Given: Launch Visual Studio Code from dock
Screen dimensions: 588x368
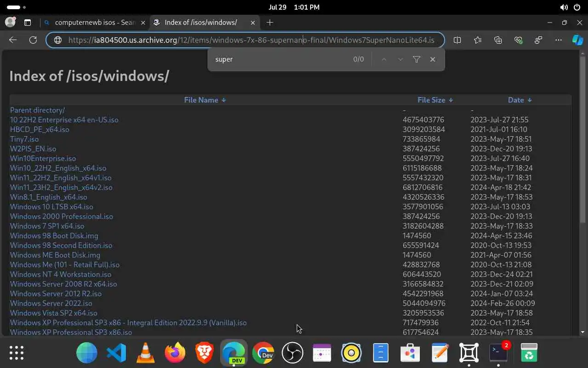Looking at the screenshot, I should (x=116, y=353).
